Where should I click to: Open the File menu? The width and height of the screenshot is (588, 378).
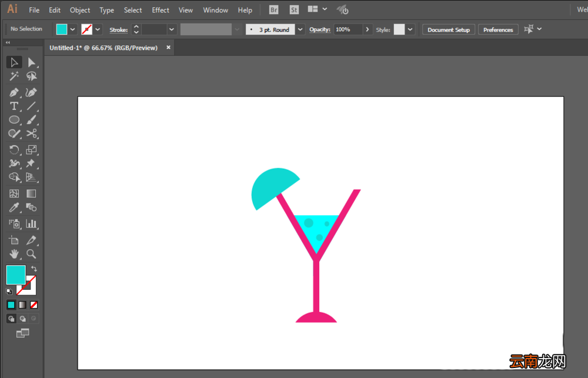point(34,10)
